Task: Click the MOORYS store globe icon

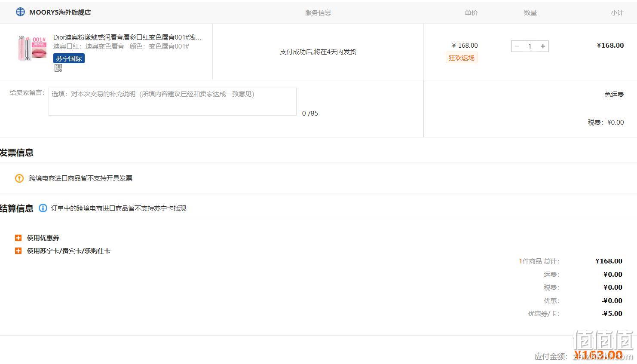Action: [x=20, y=12]
